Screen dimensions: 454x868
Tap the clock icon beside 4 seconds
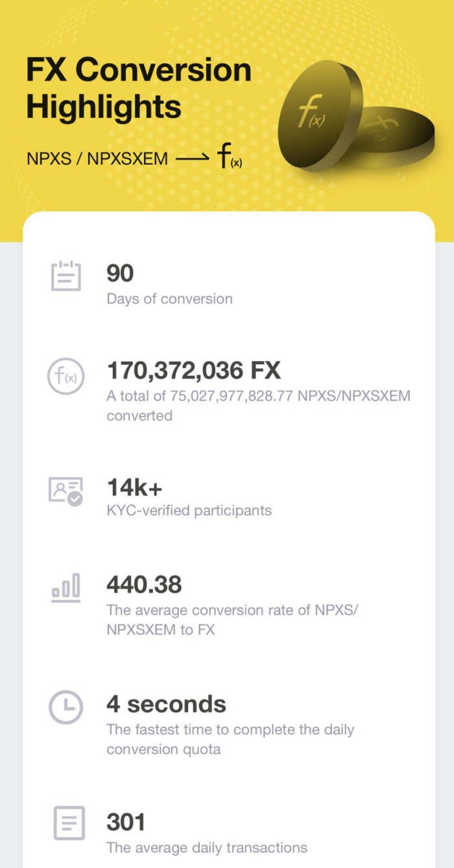[x=66, y=707]
